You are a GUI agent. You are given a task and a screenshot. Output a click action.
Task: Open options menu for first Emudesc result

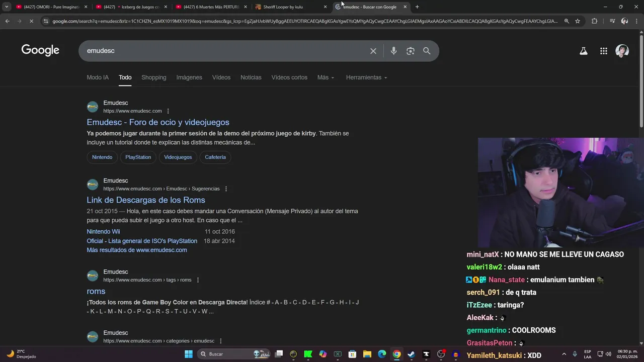(x=168, y=111)
